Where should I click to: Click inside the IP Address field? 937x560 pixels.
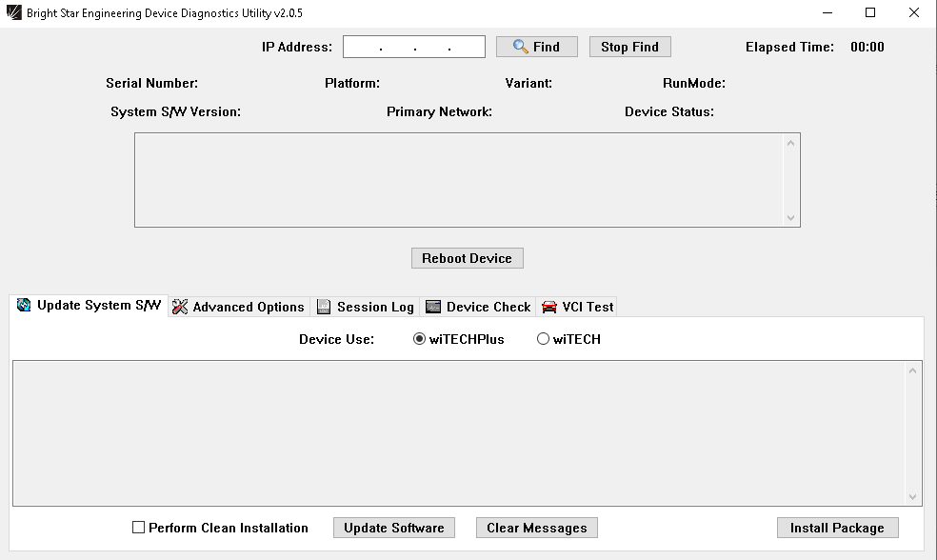click(414, 47)
